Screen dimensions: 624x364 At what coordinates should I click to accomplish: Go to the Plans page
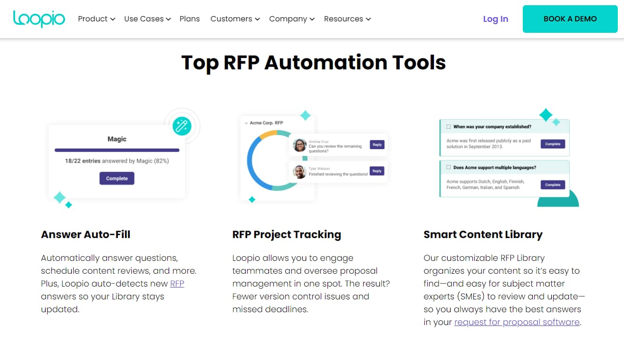[190, 19]
